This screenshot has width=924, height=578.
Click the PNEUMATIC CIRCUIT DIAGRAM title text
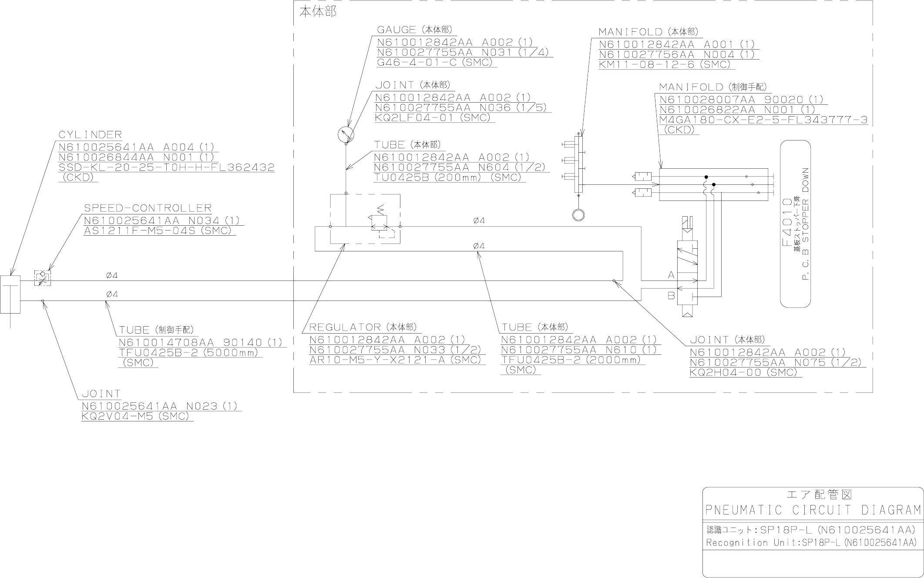point(813,510)
